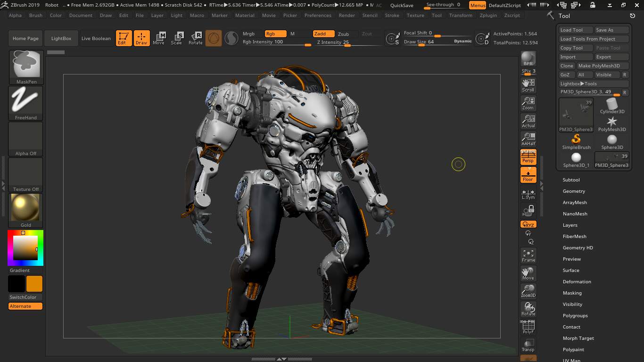644x362 pixels.
Task: Click the Local Symmetry icon
Action: [x=528, y=193]
